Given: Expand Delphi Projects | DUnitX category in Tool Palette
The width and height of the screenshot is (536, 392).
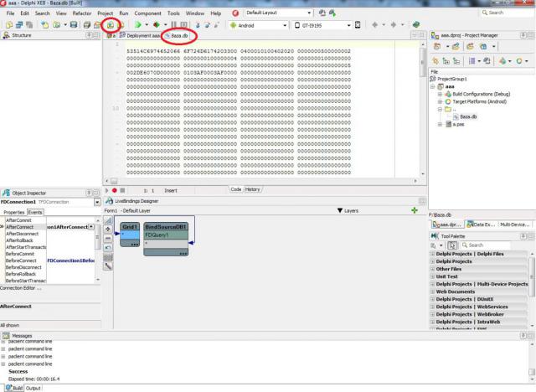Looking at the screenshot, I should (432, 299).
